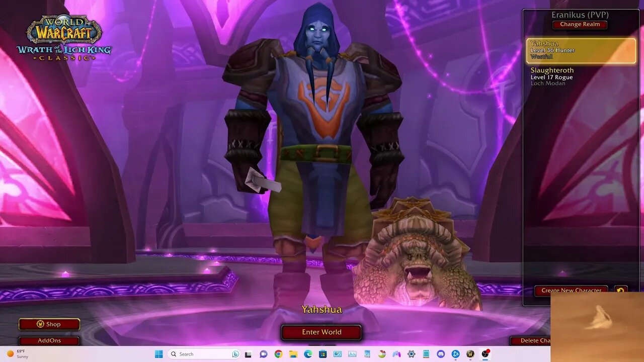Open Microsoft Edge from the taskbar
644x362 pixels.
point(308,354)
